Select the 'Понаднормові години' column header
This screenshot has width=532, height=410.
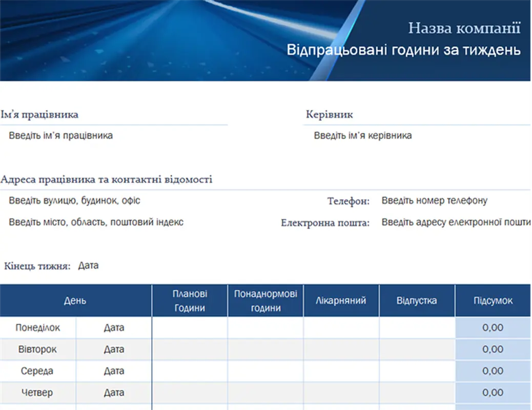(x=265, y=301)
